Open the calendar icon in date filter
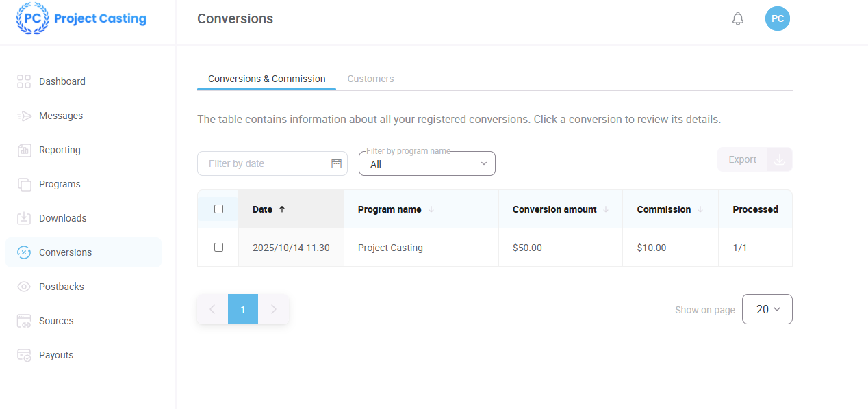This screenshot has height=409, width=868. click(336, 163)
